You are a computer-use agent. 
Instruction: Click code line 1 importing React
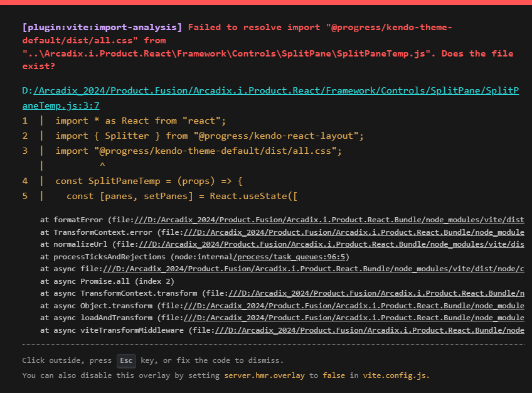pos(140,121)
